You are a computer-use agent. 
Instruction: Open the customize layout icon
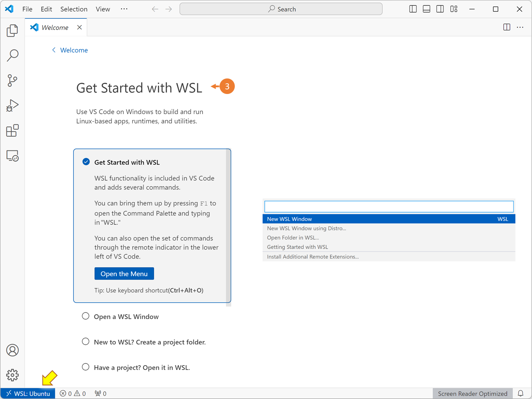(454, 9)
